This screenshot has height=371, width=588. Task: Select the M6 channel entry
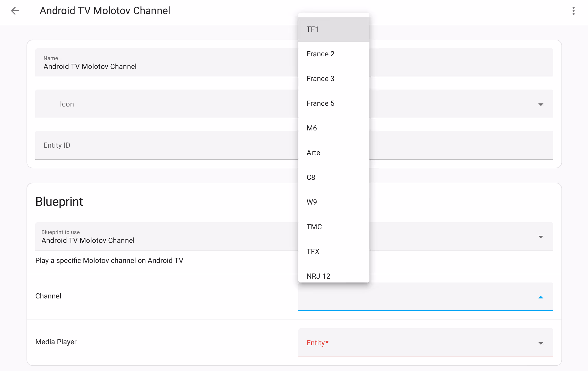pyautogui.click(x=334, y=128)
